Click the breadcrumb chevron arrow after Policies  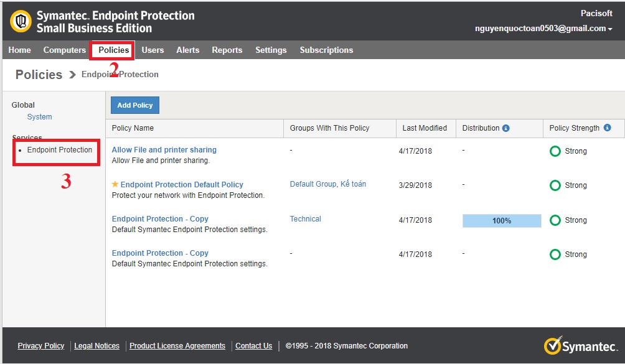pyautogui.click(x=72, y=75)
